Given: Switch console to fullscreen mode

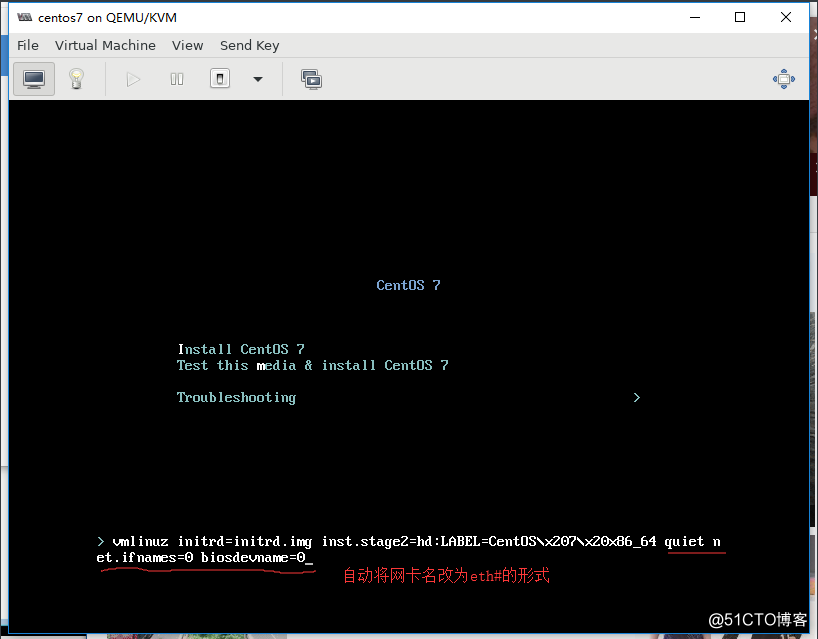Looking at the screenshot, I should click(x=784, y=79).
